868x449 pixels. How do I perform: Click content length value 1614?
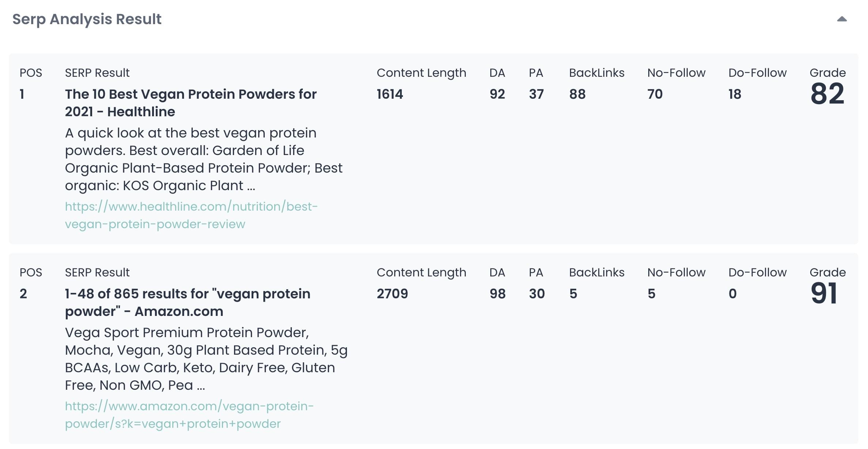[390, 94]
